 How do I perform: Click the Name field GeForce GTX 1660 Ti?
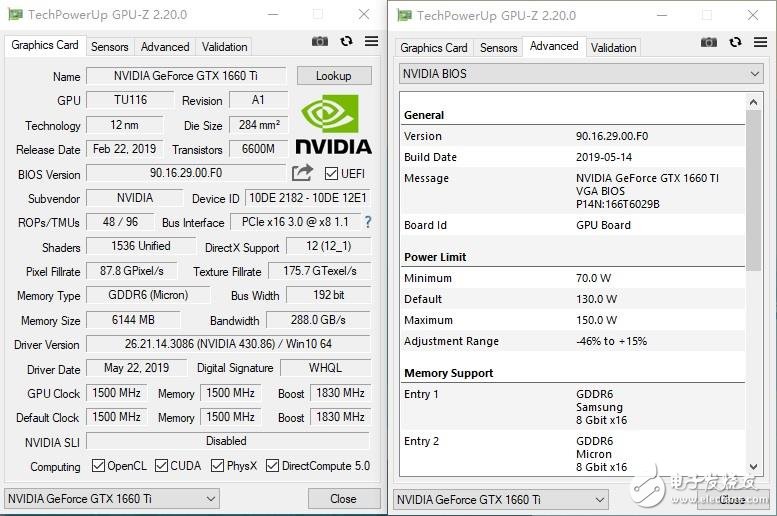[186, 76]
